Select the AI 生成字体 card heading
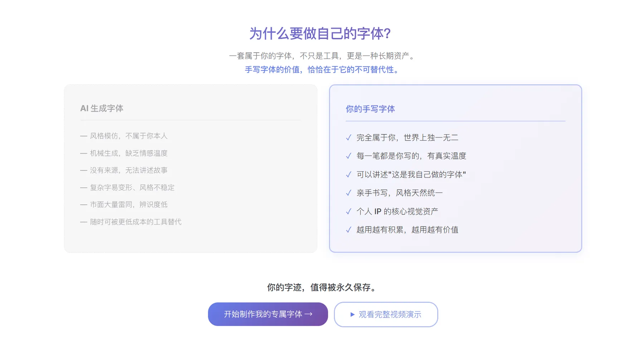The image size is (644, 358). pos(102,108)
